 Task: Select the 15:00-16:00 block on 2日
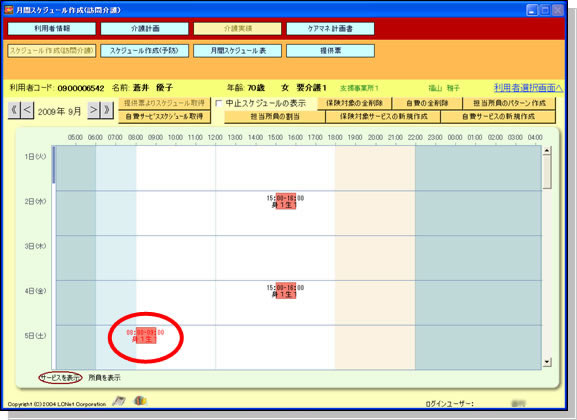coord(286,201)
